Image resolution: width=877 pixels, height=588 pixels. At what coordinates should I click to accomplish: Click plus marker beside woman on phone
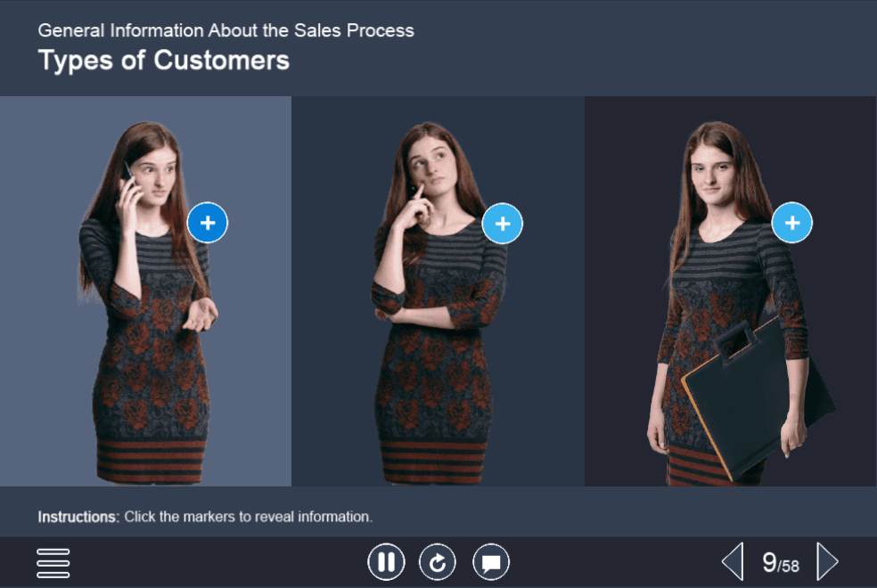tap(208, 223)
